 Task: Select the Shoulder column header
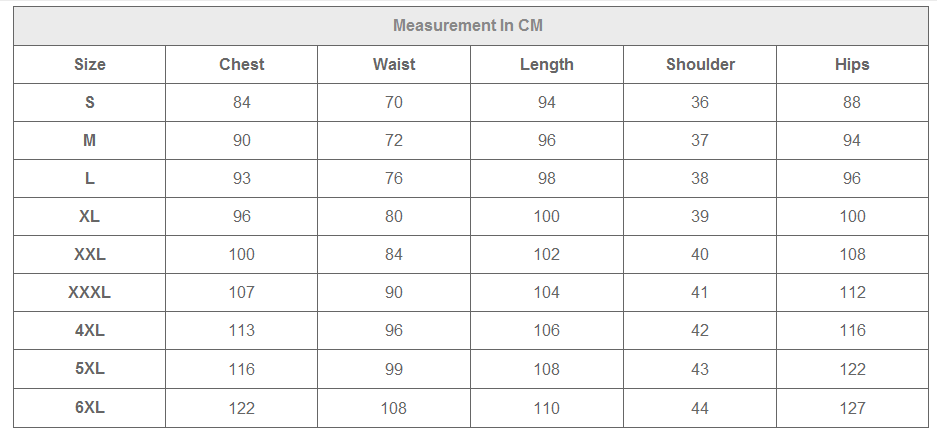click(700, 64)
